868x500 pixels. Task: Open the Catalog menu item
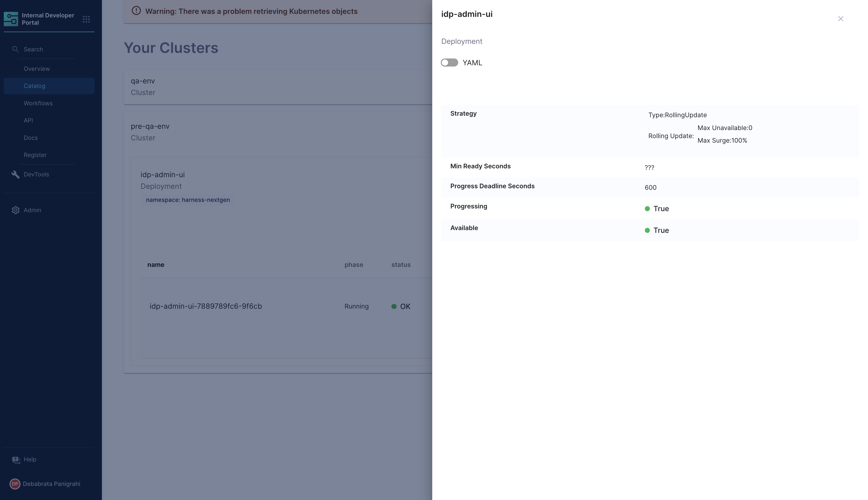(34, 86)
